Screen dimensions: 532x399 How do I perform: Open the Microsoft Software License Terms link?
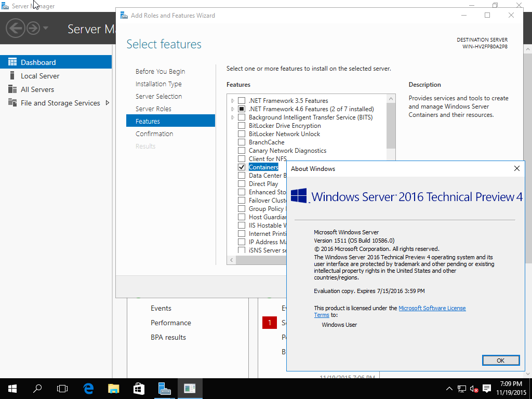[x=432, y=308]
